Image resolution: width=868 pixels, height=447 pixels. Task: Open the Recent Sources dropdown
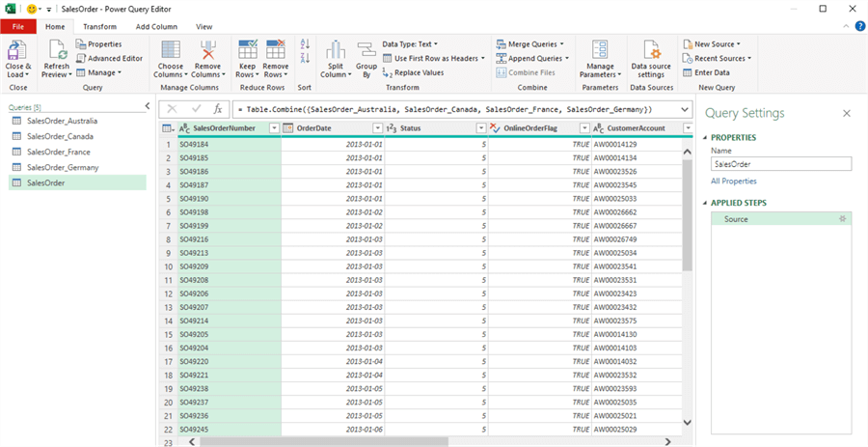(717, 58)
